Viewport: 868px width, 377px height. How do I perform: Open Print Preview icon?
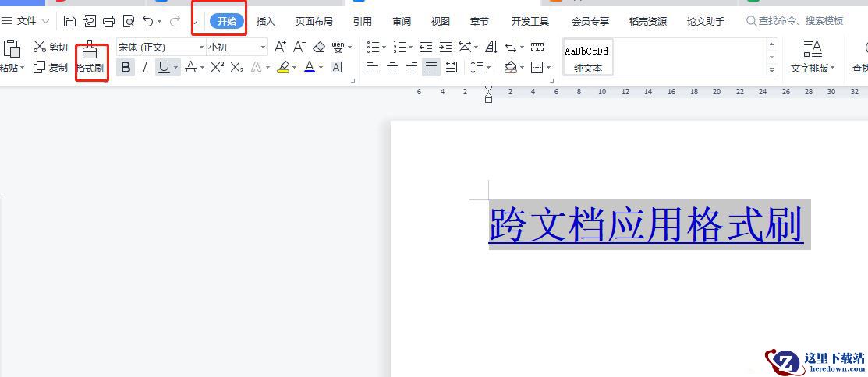tap(129, 22)
